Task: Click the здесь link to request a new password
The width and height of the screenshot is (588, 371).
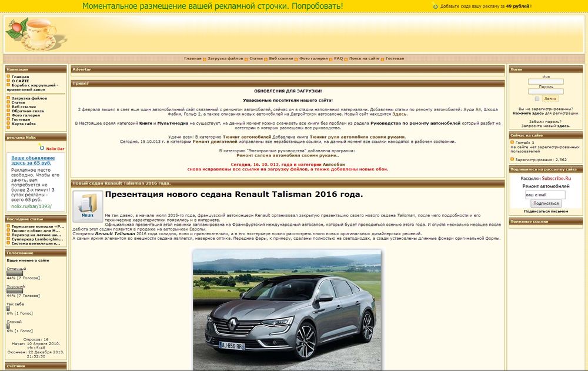Action: pos(563,126)
